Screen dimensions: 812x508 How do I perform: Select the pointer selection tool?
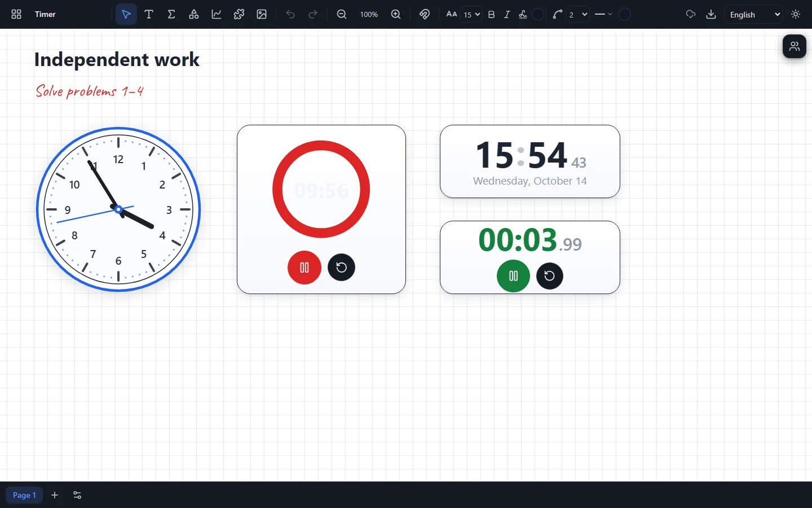point(126,14)
